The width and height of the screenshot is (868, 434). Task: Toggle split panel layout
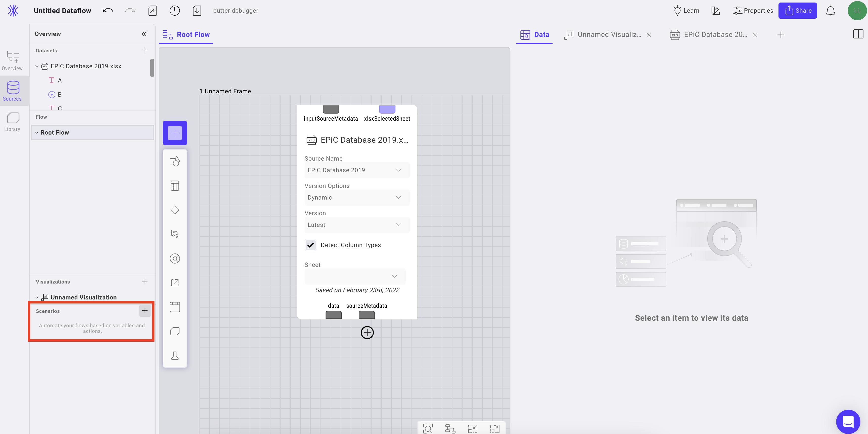[858, 34]
